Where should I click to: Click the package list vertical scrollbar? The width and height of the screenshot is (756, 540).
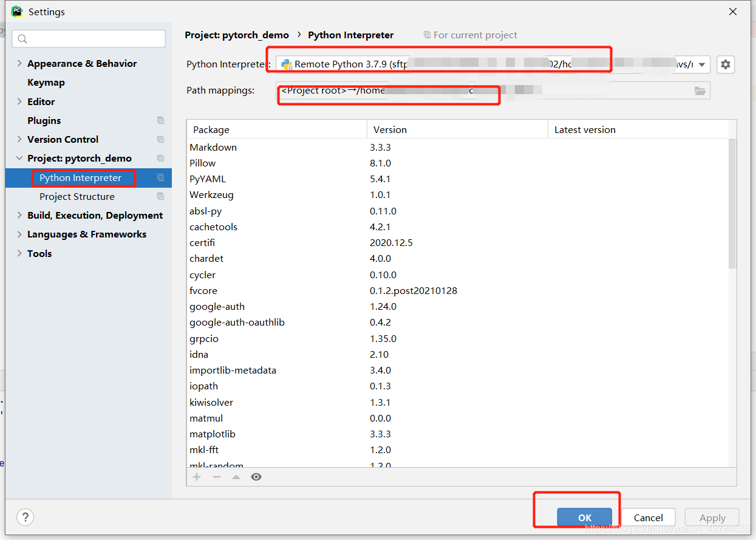[x=732, y=203]
